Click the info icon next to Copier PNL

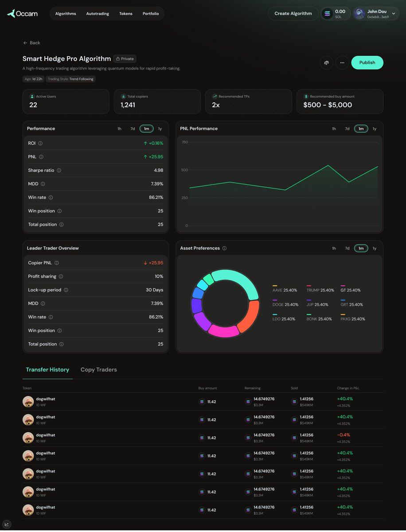(x=57, y=263)
